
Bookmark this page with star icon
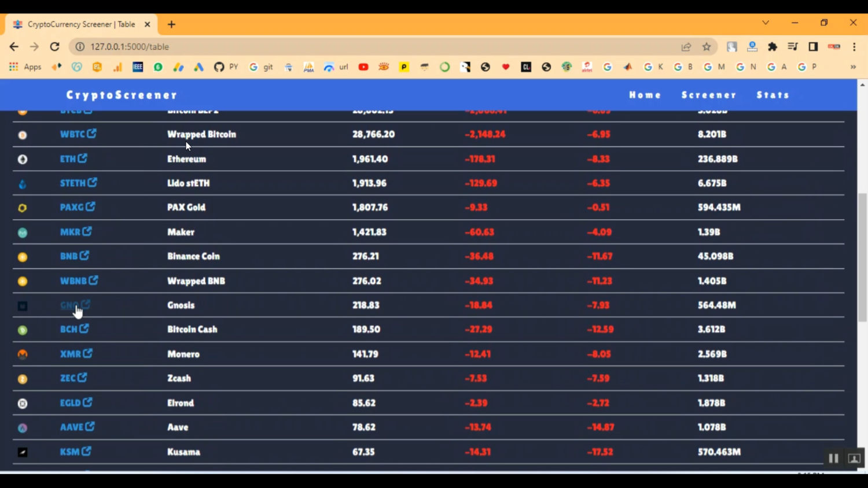707,47
